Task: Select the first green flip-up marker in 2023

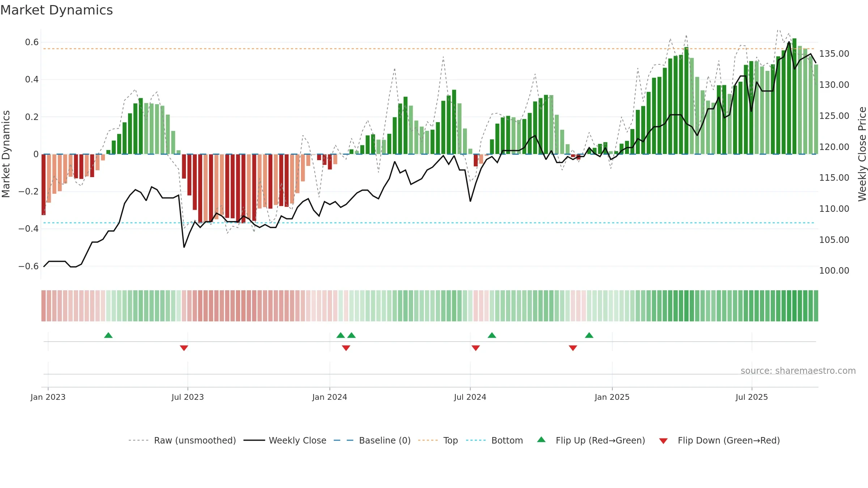Action: coord(108,335)
